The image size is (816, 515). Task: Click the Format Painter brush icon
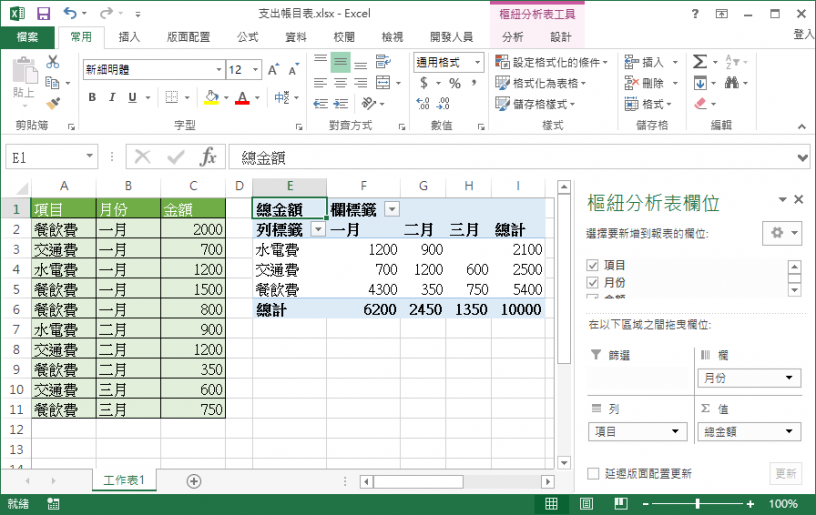(x=53, y=104)
